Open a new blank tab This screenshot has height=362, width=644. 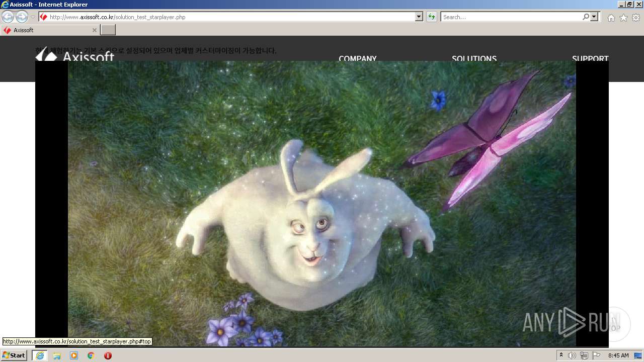point(108,30)
